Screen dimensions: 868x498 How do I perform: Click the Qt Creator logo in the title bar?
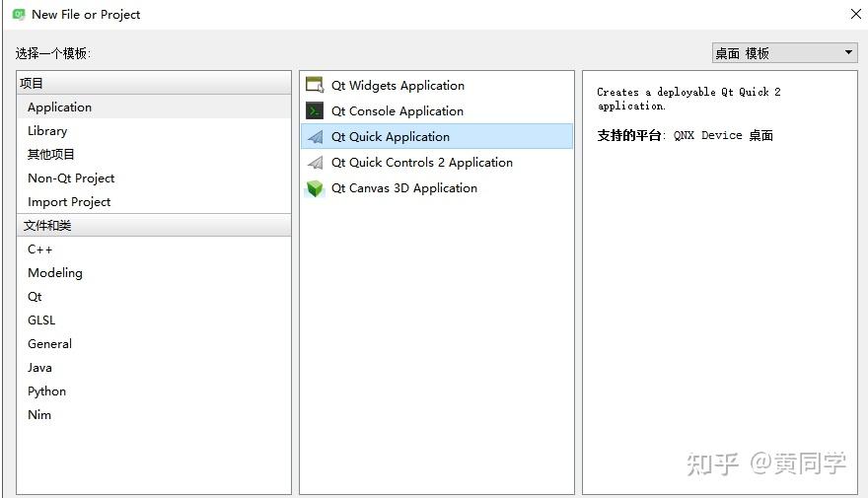click(19, 15)
